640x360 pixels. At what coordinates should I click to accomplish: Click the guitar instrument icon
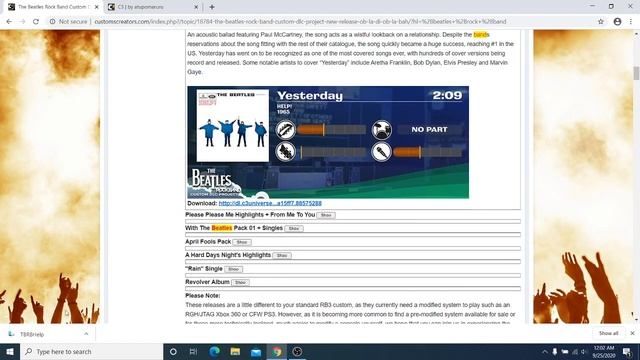pos(285,130)
